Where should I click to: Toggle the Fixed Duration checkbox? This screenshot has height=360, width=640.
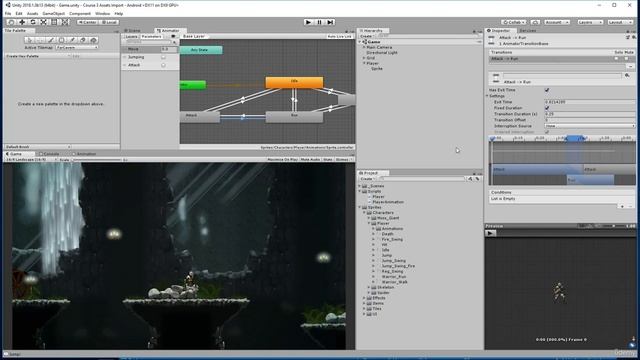pos(547,108)
